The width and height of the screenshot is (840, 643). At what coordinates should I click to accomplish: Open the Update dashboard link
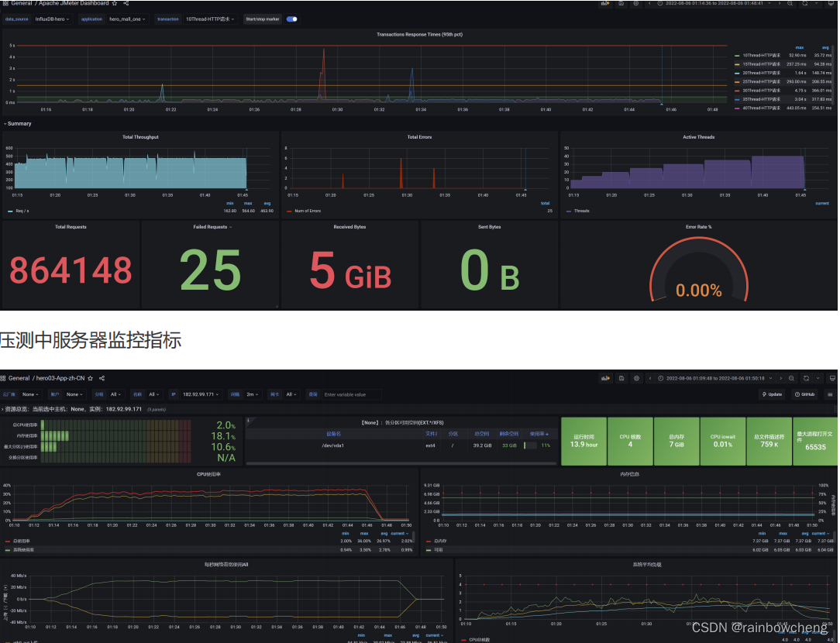[x=772, y=394]
